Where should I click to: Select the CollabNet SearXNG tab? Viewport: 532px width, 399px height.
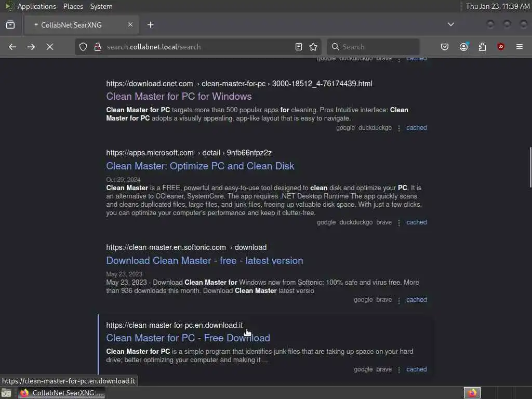pos(82,25)
